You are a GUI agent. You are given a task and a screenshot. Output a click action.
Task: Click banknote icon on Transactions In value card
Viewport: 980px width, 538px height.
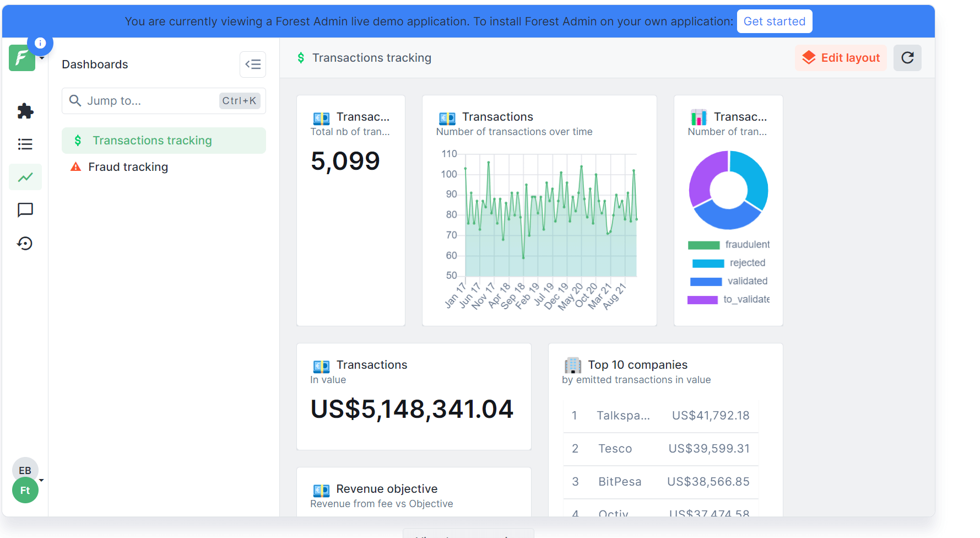[321, 365]
